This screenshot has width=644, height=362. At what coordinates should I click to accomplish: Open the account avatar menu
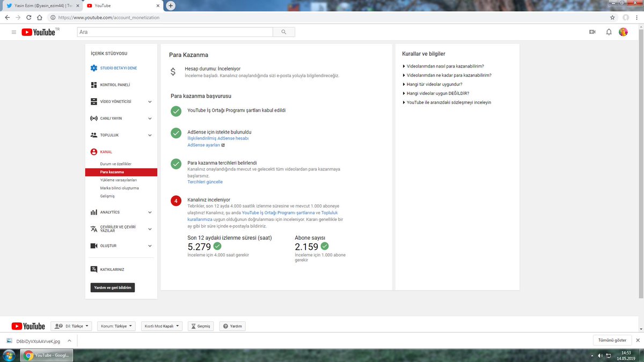tap(623, 32)
